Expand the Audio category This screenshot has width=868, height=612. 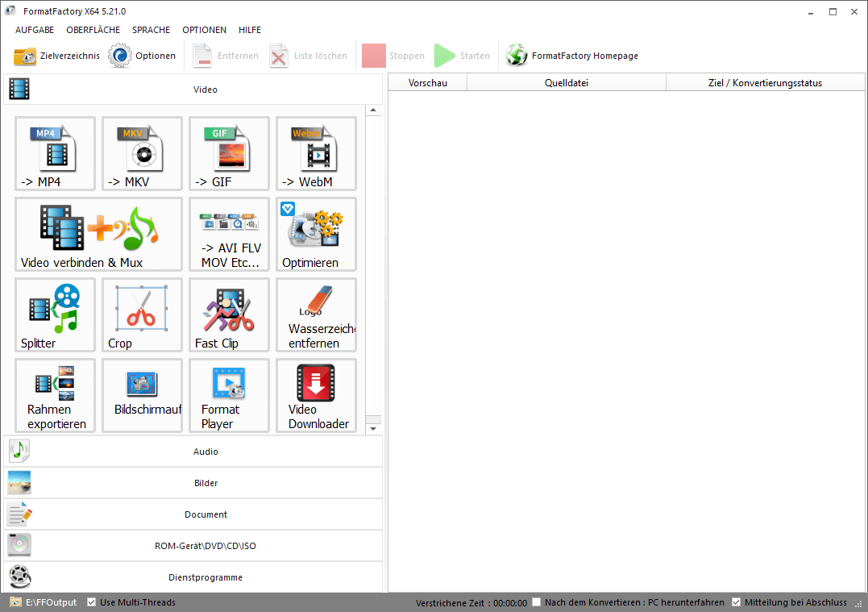point(193,452)
